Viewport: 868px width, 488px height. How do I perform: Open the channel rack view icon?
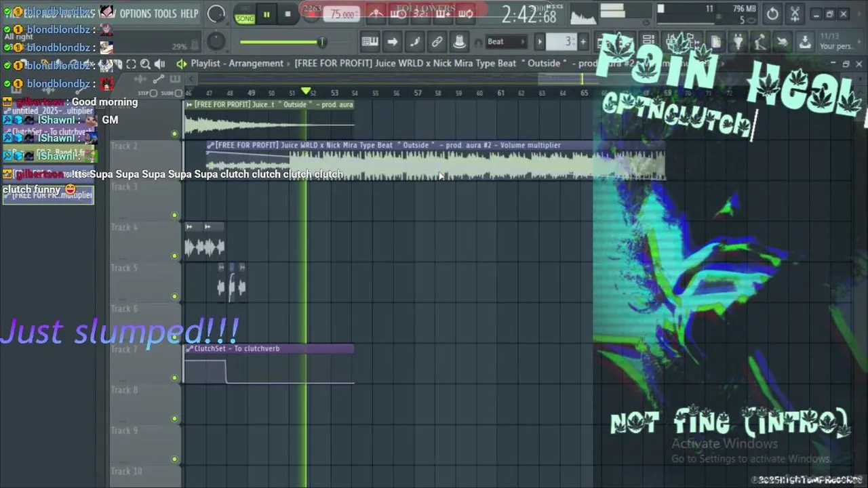point(648,42)
